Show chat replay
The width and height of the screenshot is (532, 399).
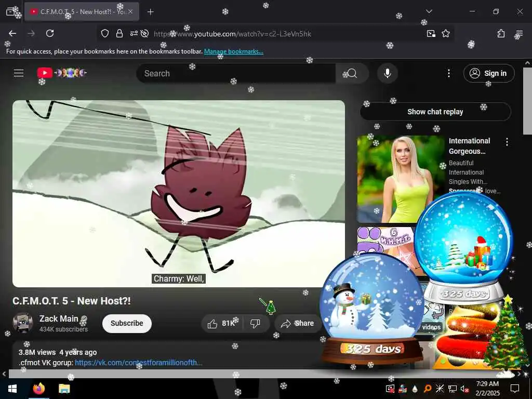click(435, 112)
